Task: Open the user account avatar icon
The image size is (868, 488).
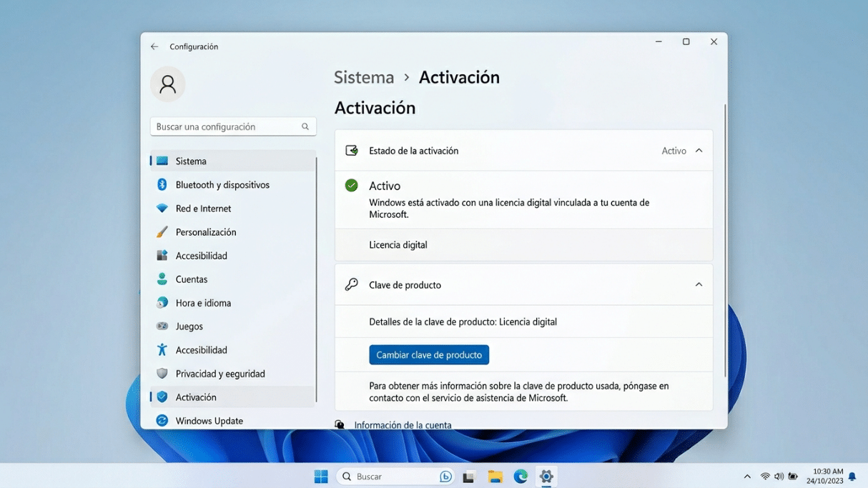Action: point(168,84)
